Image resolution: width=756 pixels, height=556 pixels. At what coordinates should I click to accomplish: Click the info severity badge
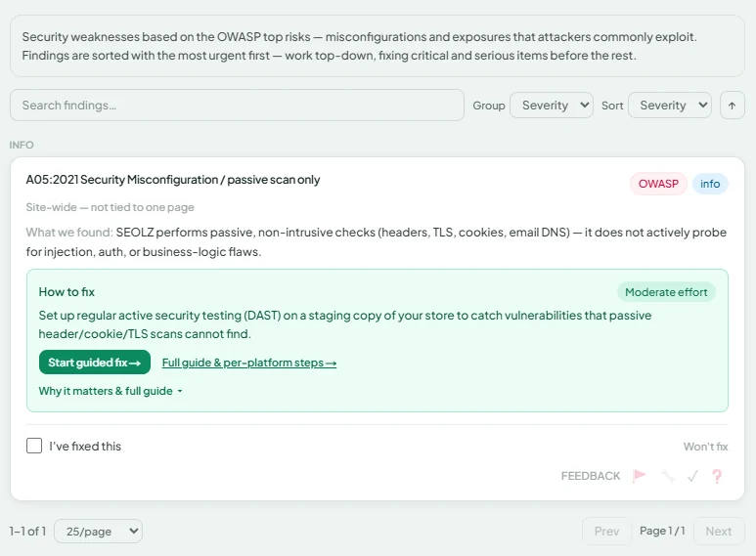(x=710, y=184)
